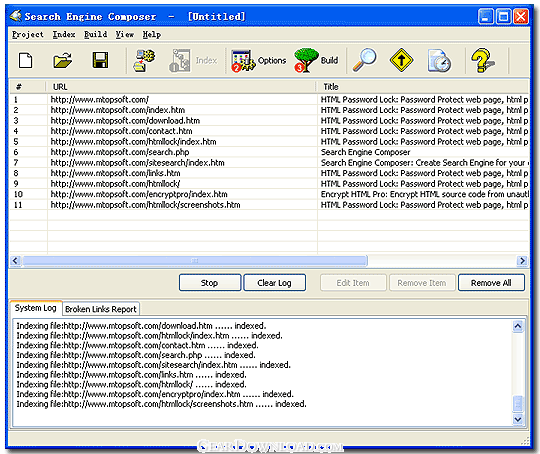Image resolution: width=540 pixels, height=454 pixels.
Task: Open project using the folder icon
Action: [x=63, y=61]
